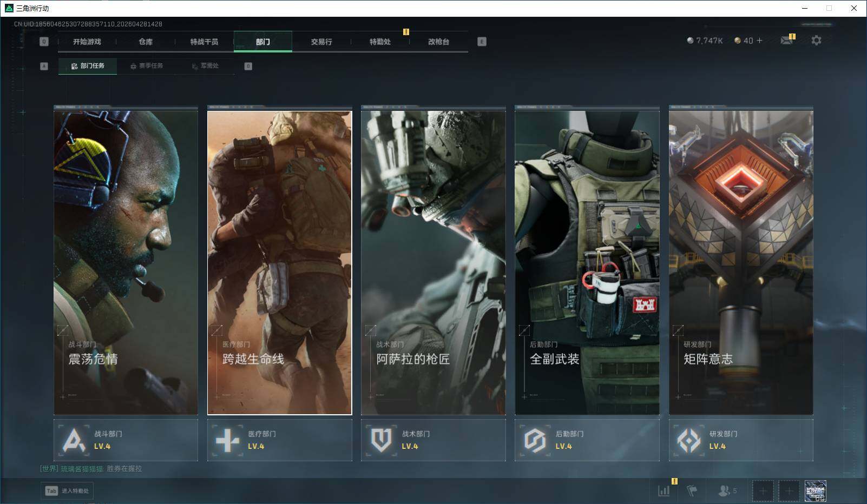Open the statistics bar chart icon
The width and height of the screenshot is (867, 504).
point(664,490)
